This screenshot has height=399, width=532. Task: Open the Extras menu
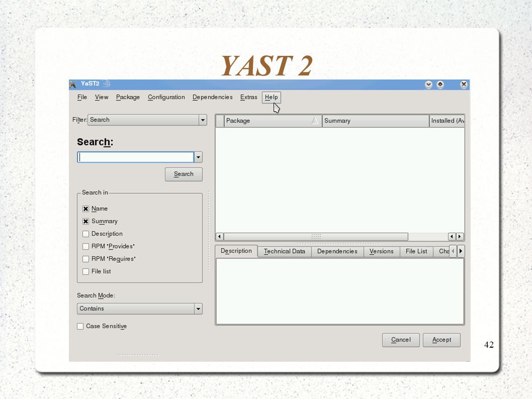(249, 97)
